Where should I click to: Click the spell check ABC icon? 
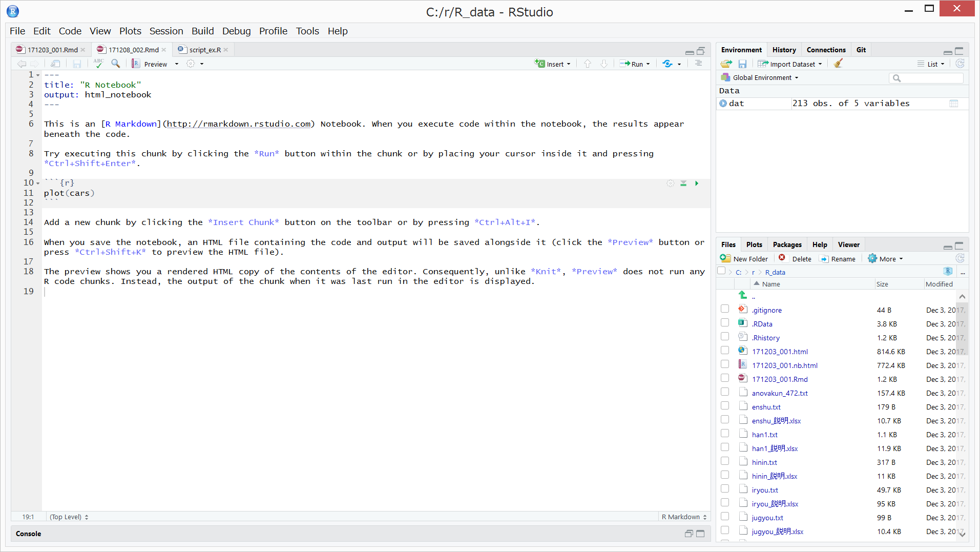98,64
